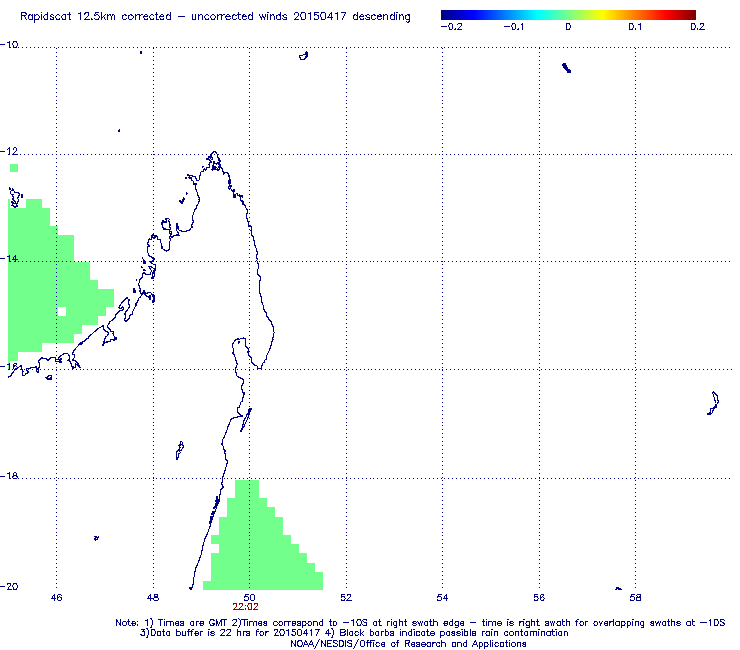Click the 56 longitude axis label
This screenshot has width=740, height=650.
coord(539,598)
